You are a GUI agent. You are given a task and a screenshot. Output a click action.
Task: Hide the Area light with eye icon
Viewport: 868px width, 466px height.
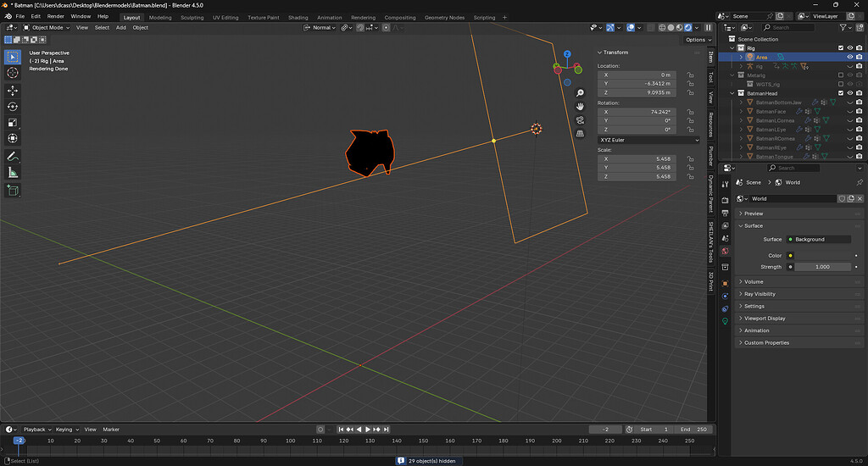pos(849,57)
